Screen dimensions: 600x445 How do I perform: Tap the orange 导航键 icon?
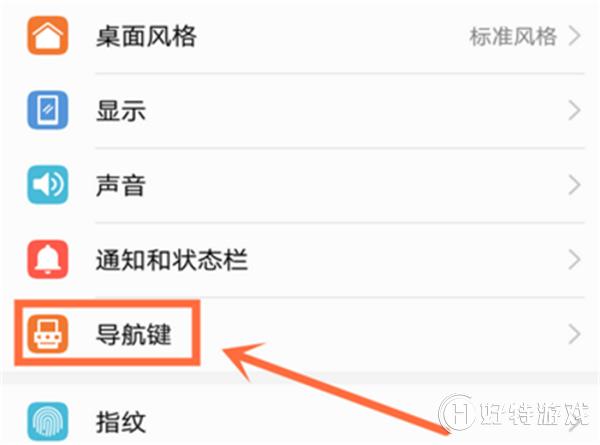[47, 334]
